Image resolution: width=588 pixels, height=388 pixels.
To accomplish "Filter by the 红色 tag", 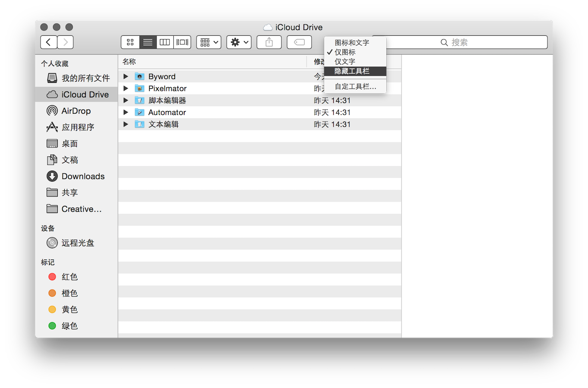I will coord(77,277).
